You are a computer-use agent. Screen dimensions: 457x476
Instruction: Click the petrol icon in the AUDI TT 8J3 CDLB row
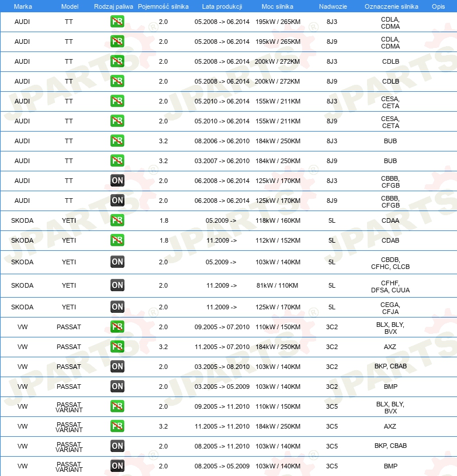tap(117, 61)
